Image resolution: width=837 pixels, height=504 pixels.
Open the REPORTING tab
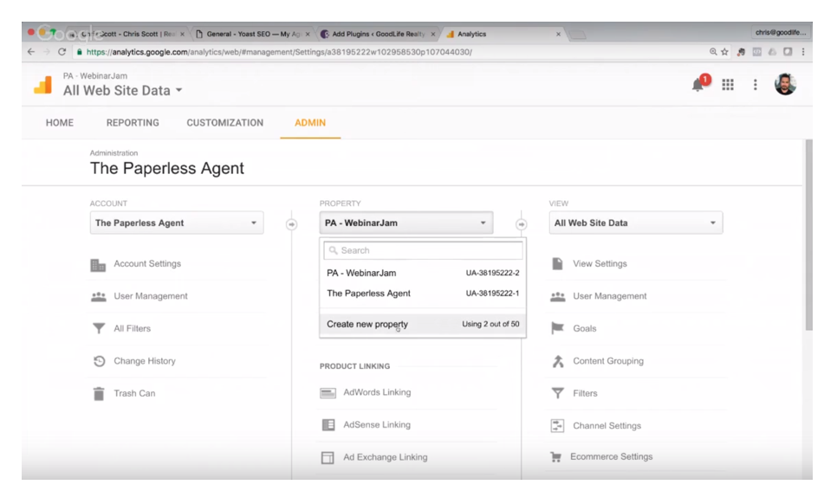click(x=133, y=123)
